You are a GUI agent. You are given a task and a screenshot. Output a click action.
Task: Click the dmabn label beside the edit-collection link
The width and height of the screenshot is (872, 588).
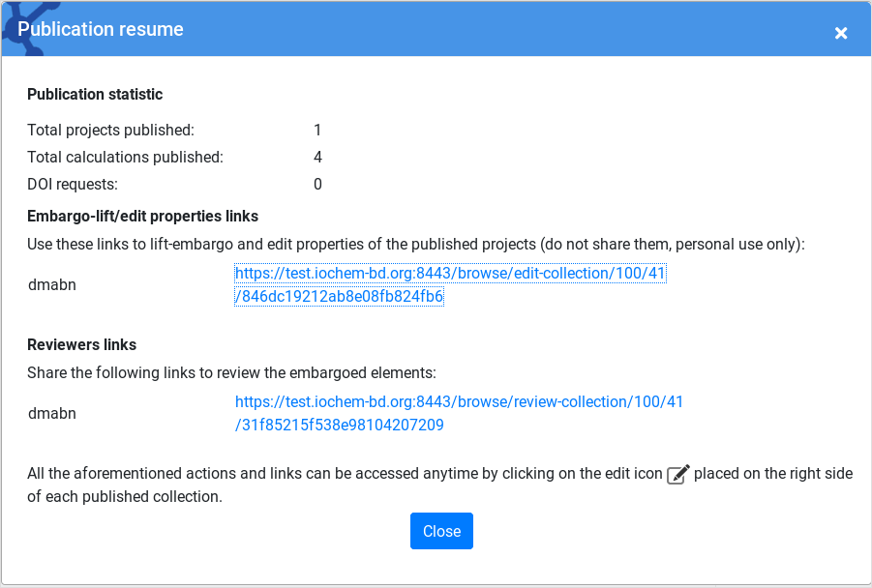click(51, 284)
